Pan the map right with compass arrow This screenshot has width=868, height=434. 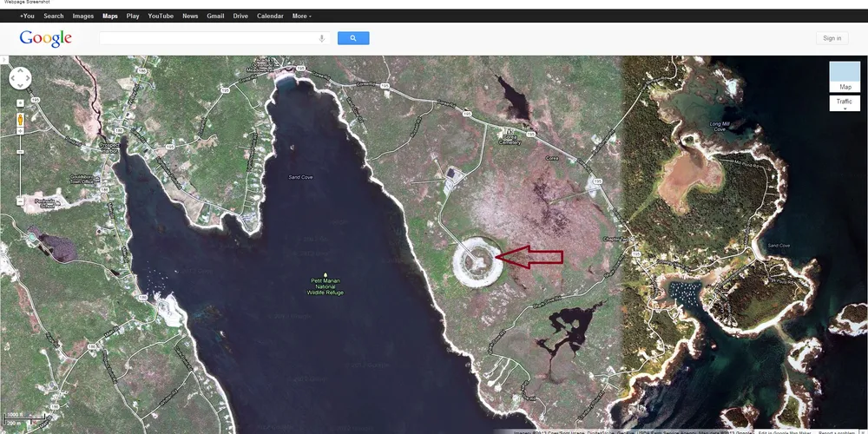click(x=27, y=79)
